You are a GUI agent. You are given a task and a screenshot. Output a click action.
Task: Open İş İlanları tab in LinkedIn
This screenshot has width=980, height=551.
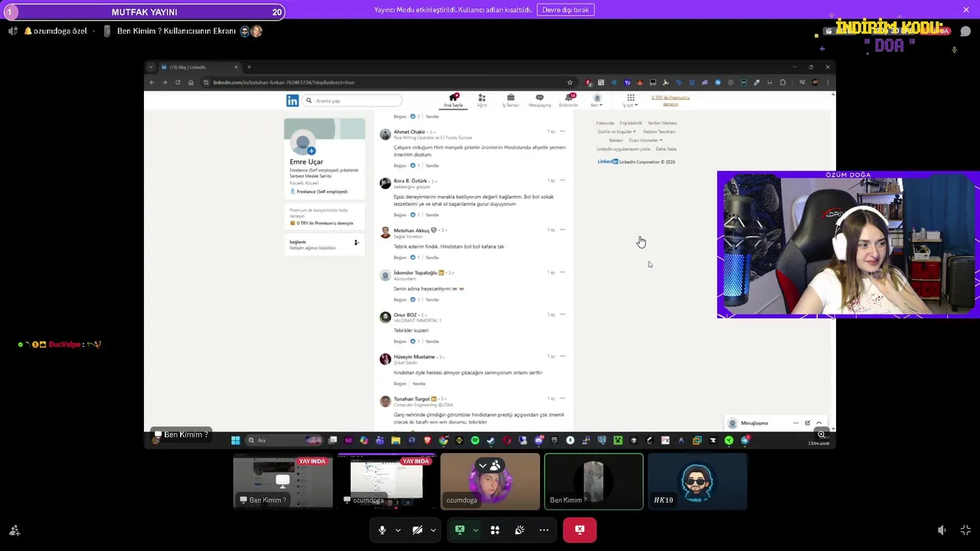(x=511, y=100)
